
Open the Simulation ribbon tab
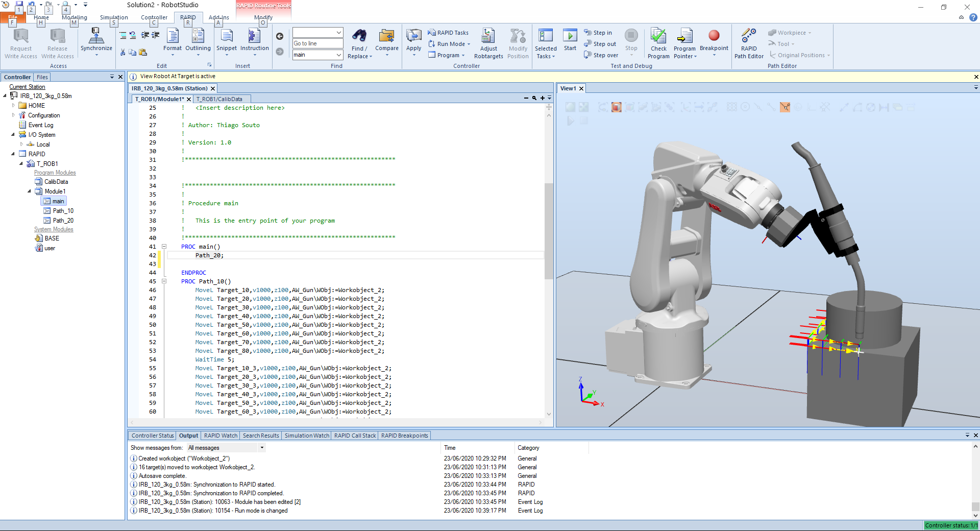tap(114, 17)
